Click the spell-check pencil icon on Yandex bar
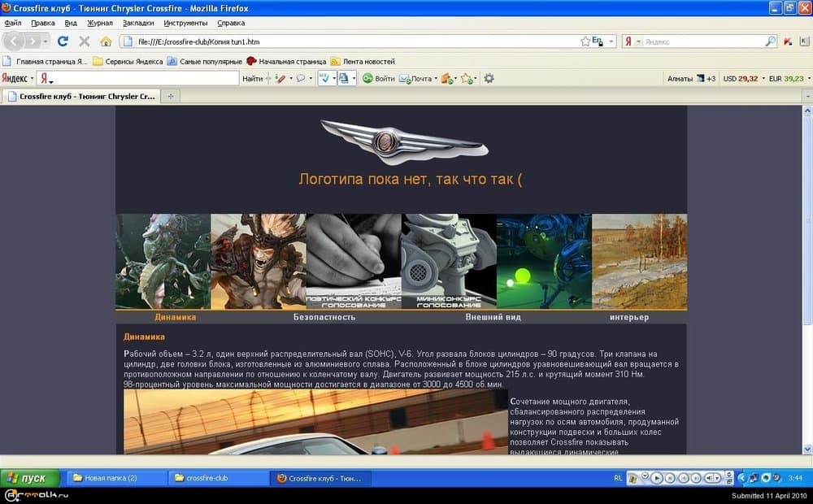813x504 pixels. [x=280, y=78]
